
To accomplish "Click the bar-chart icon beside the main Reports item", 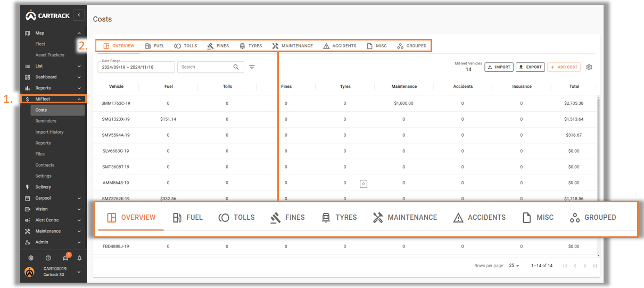I will 28,88.
